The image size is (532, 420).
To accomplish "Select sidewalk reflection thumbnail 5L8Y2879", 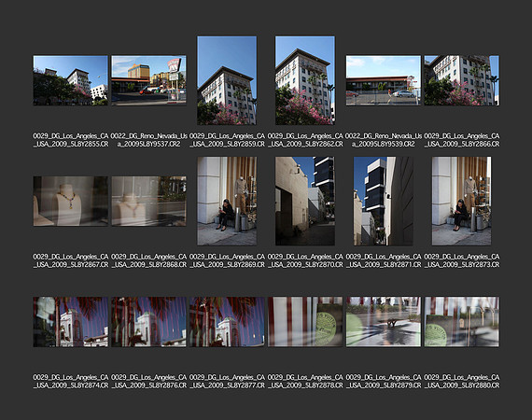I will click(384, 322).
